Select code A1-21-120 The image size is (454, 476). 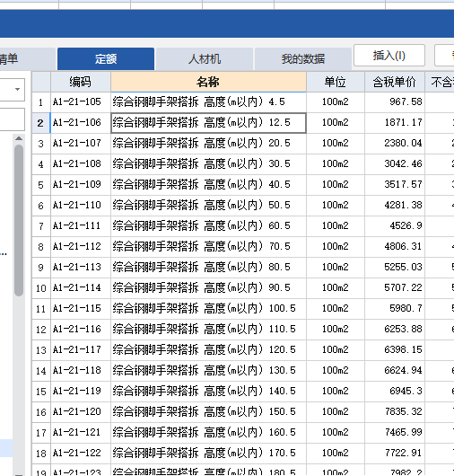click(77, 411)
